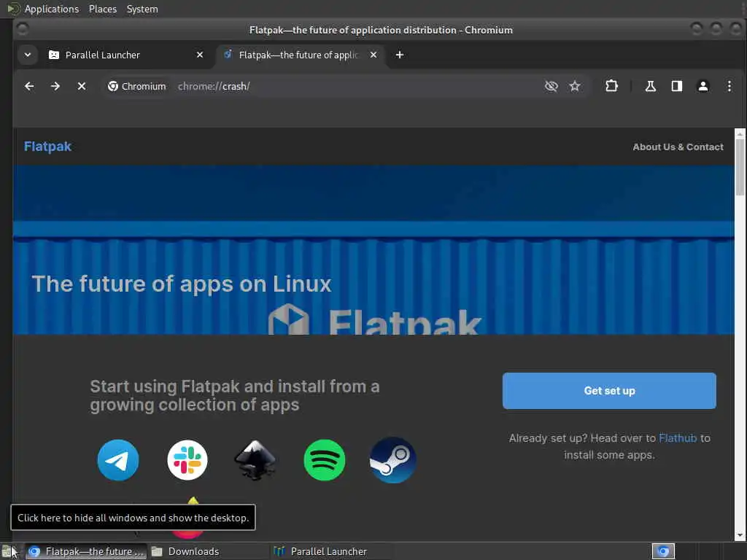Open the three-dot Chromium menu

[729, 86]
